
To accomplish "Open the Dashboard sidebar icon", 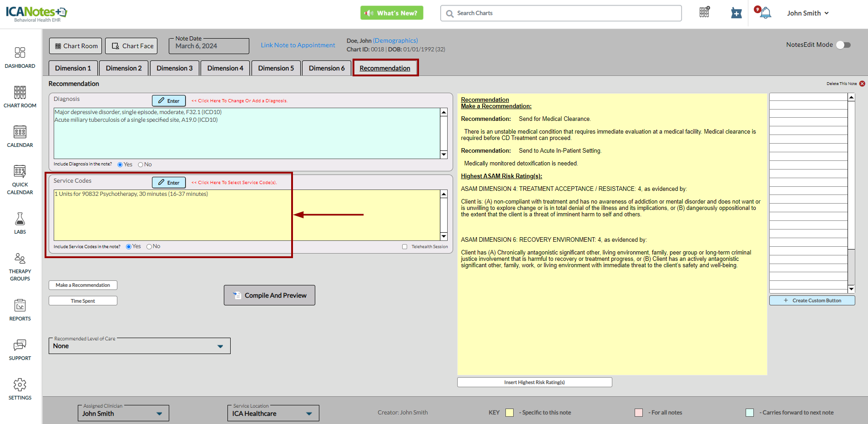I will tap(20, 53).
